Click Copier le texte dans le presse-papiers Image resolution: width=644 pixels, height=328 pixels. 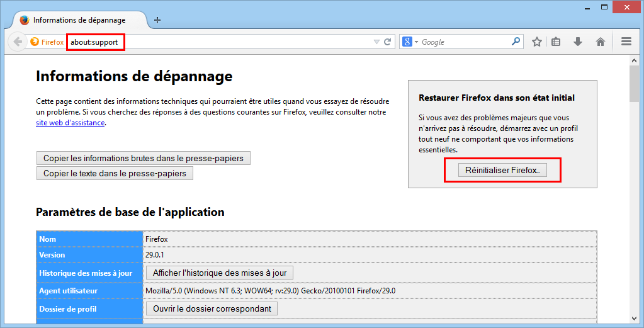click(x=115, y=173)
